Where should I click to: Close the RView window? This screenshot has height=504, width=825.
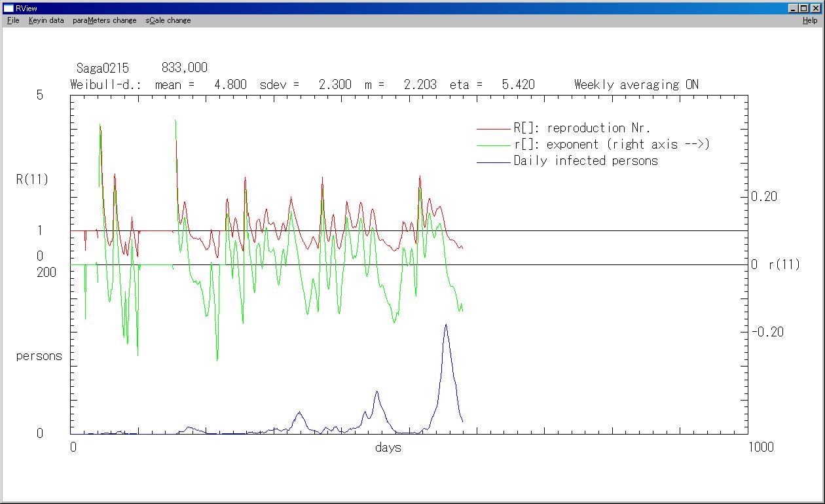815,9
